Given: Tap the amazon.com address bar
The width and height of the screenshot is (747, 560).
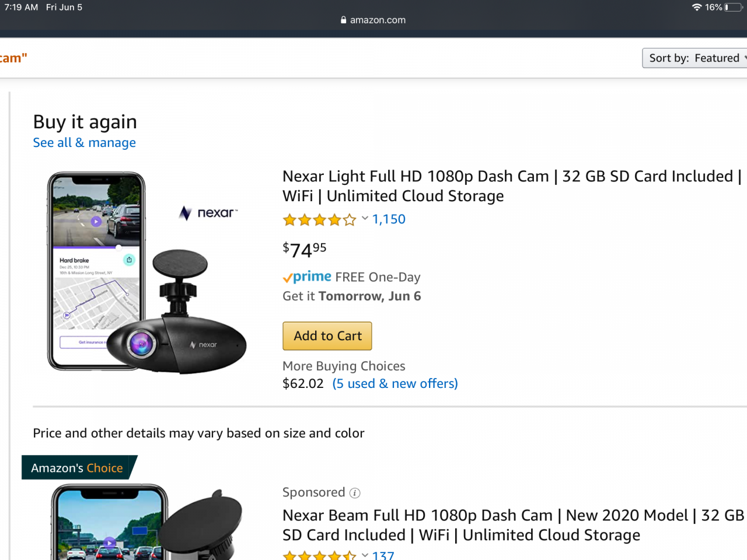Looking at the screenshot, I should [378, 20].
